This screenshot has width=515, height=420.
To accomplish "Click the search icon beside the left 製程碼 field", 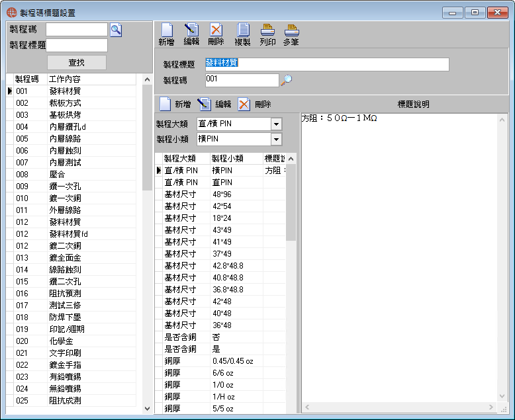I will [x=116, y=30].
